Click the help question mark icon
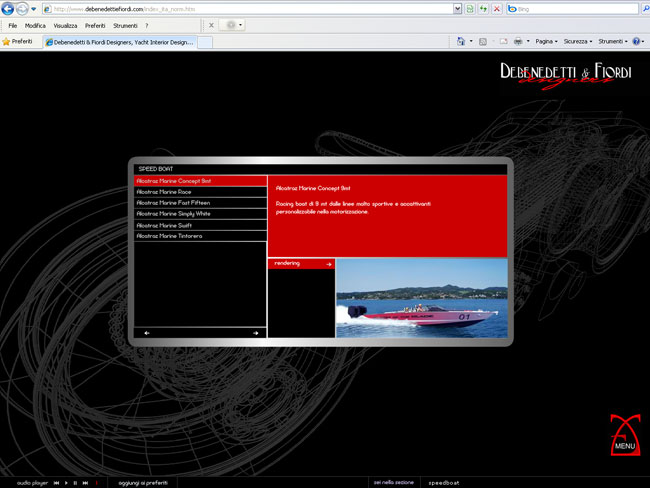Screen dimensions: 650x488 [637, 42]
